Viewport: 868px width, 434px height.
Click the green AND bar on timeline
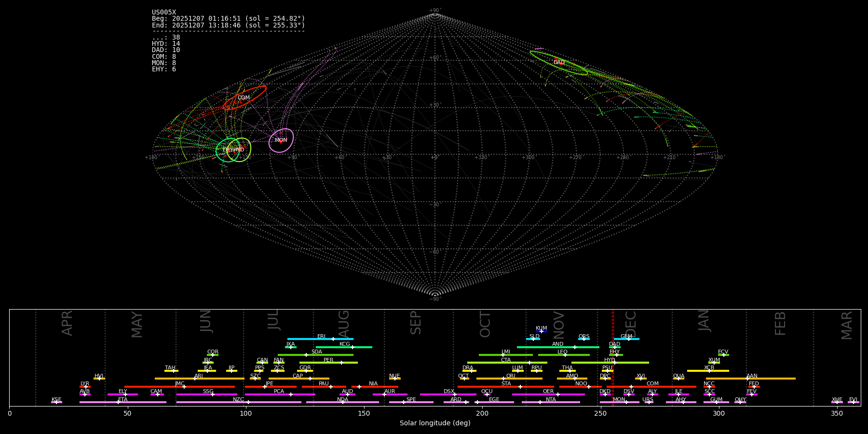tap(558, 347)
